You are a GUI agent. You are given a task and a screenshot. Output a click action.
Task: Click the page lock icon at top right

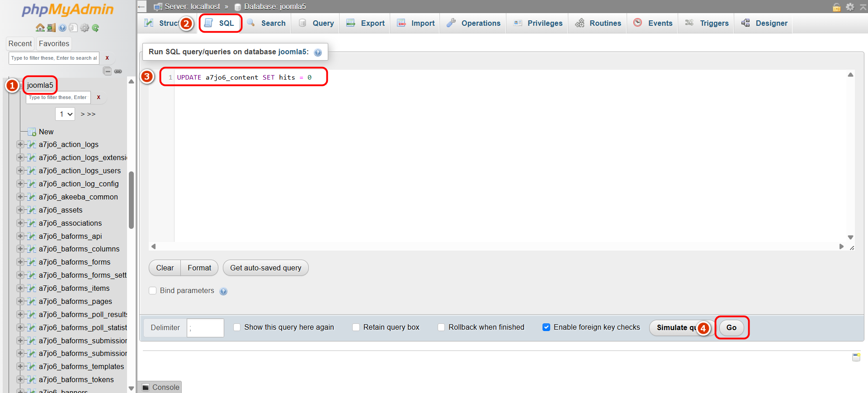[836, 7]
